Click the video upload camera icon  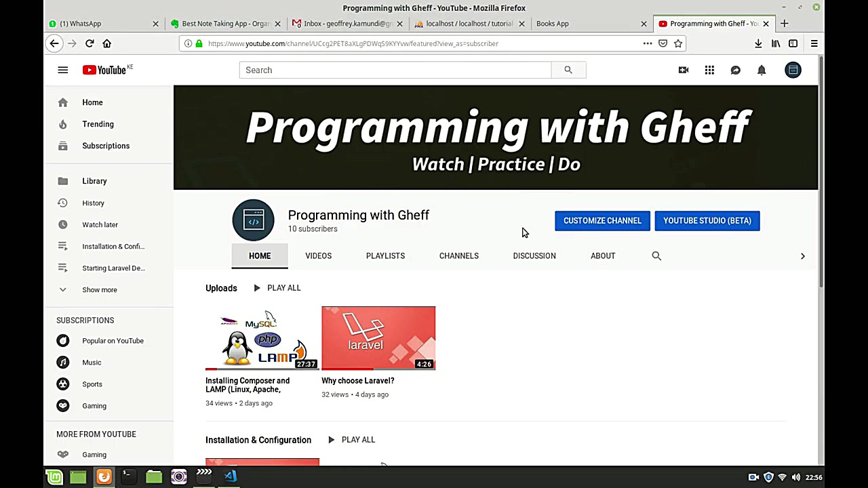[x=684, y=70]
